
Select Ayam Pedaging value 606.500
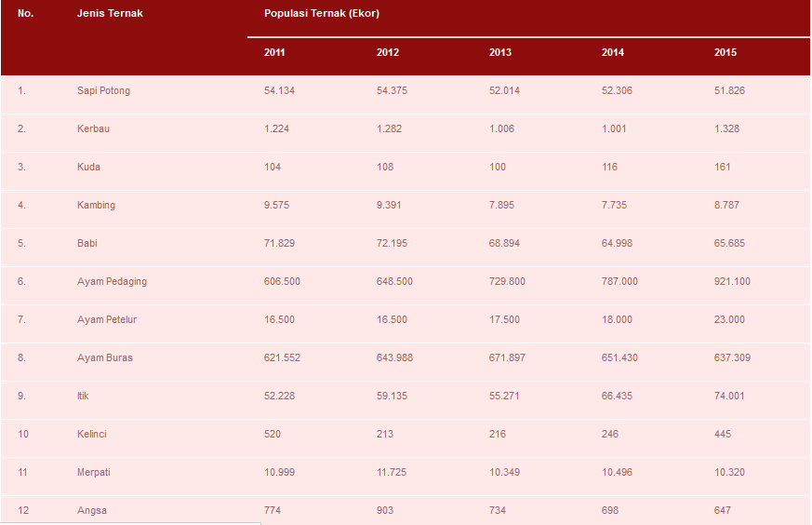(x=282, y=281)
